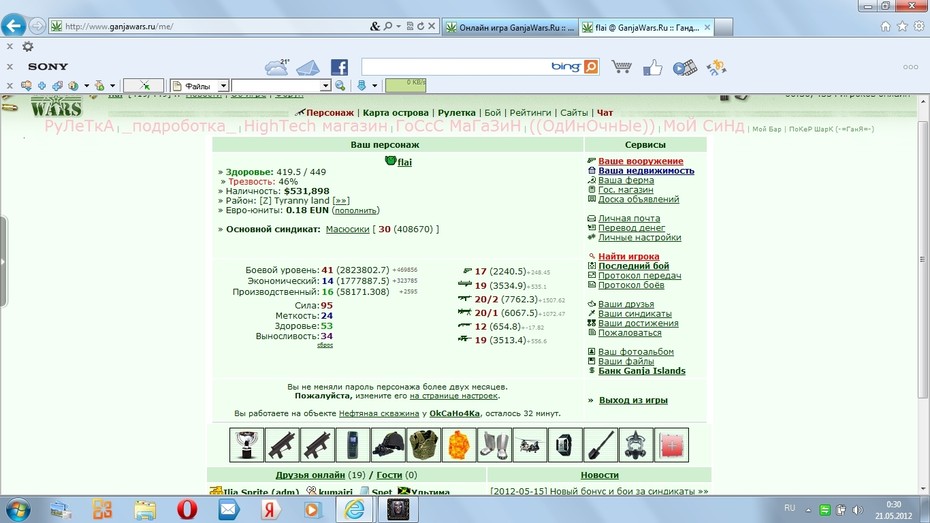The width and height of the screenshot is (930, 523).
Task: Click the gas mask inventory item
Action: (636, 445)
